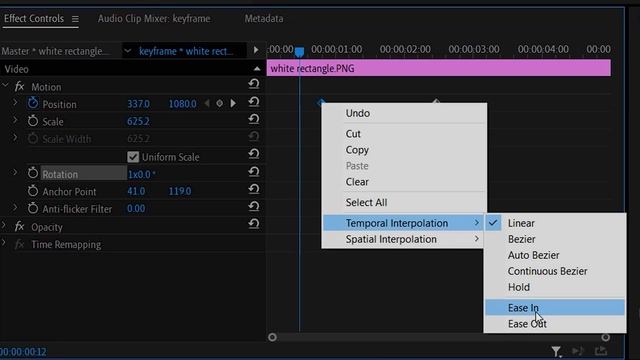
Task: Toggle the Opacity fx effect icon
Action: 19,226
